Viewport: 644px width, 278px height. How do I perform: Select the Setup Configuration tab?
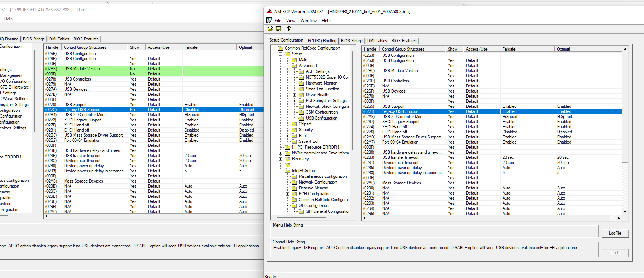[x=286, y=40]
